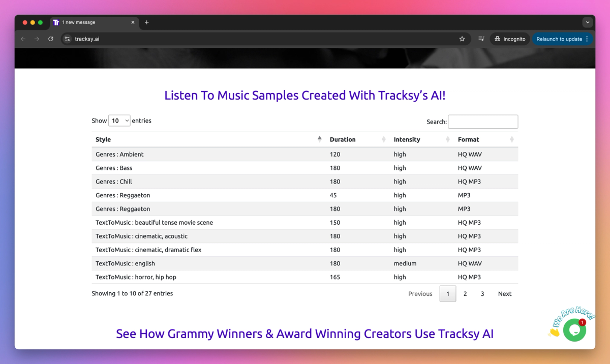Open site information icon in address bar
Image resolution: width=610 pixels, height=364 pixels.
coord(67,39)
